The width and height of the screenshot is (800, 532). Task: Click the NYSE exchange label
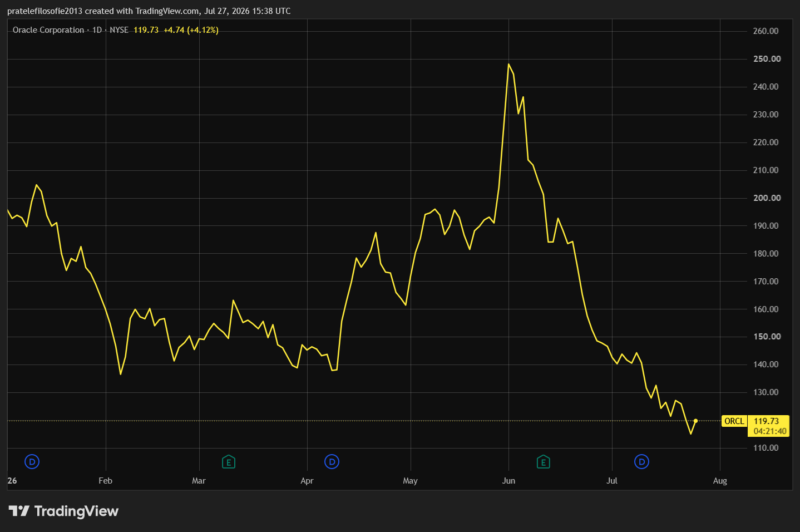[119, 30]
